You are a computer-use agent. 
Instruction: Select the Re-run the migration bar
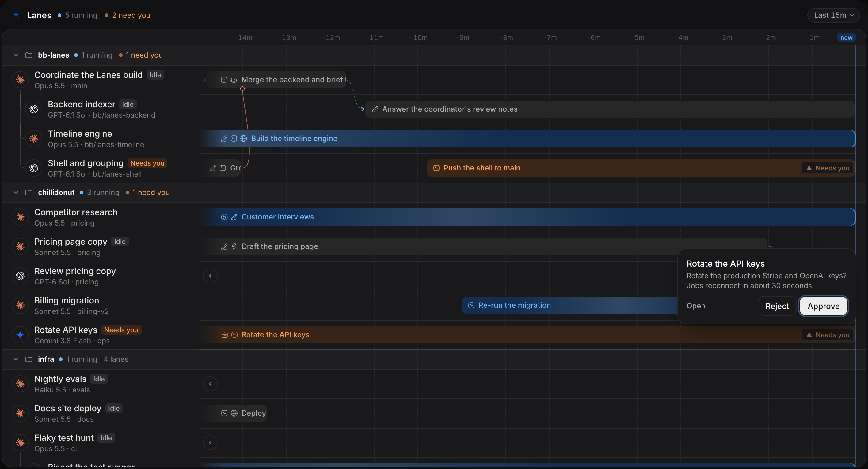569,305
